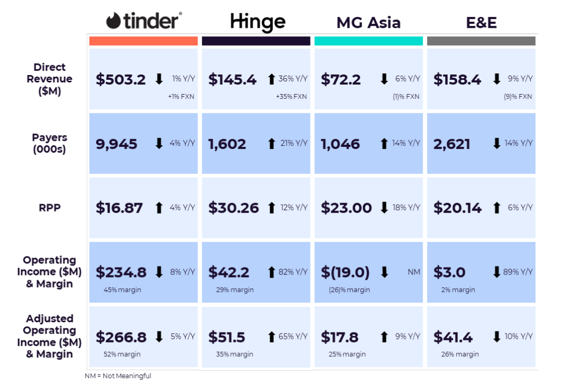This screenshot has height=392, width=561.
Task: Click the down arrow beside Tinder's $503.2 revenue
Action: click(159, 79)
